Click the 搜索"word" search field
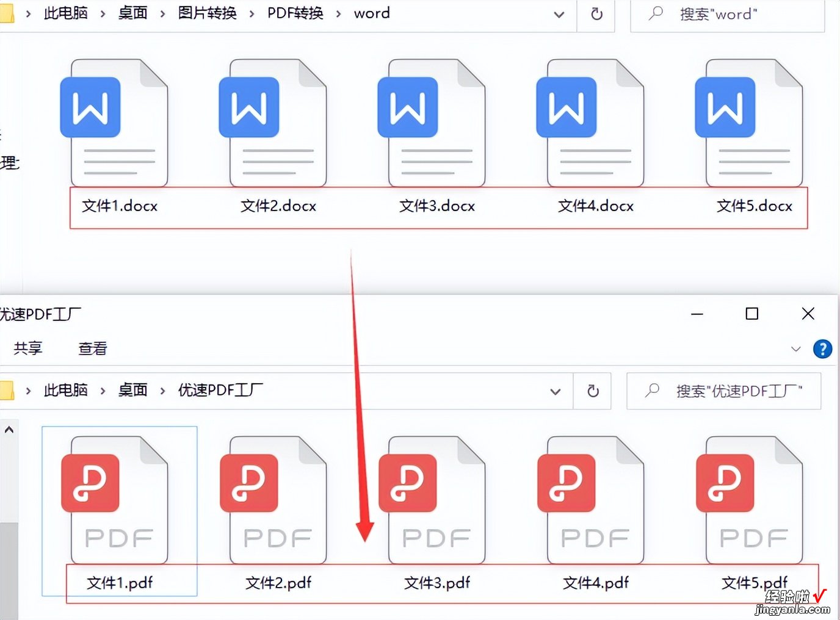Screen dimensions: 840x620 click(x=727, y=15)
